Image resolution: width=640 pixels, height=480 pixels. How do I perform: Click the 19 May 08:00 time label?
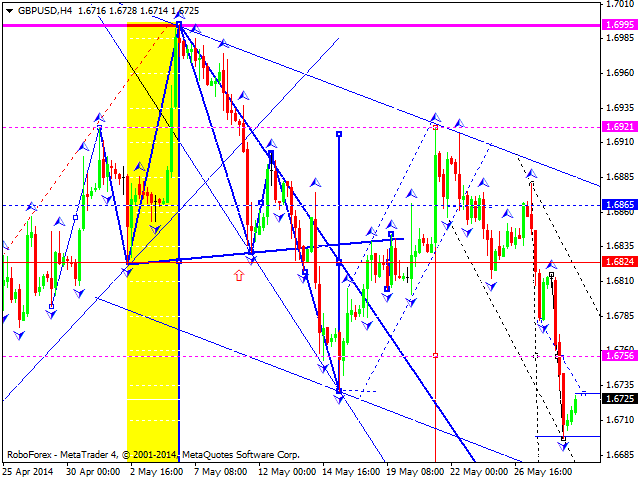[x=413, y=472]
